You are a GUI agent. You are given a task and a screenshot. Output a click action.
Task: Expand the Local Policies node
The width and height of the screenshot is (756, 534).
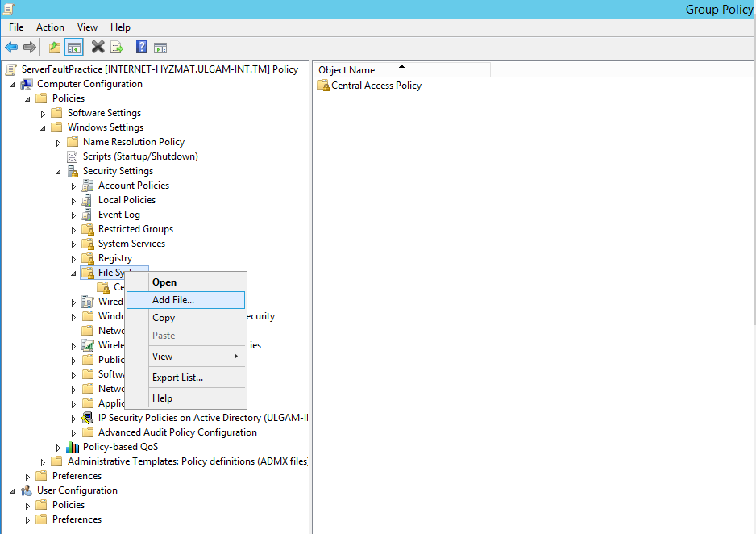coord(74,201)
